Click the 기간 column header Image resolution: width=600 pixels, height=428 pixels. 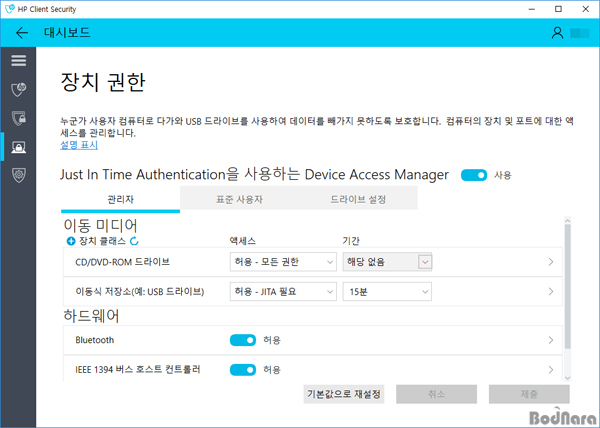pos(351,241)
